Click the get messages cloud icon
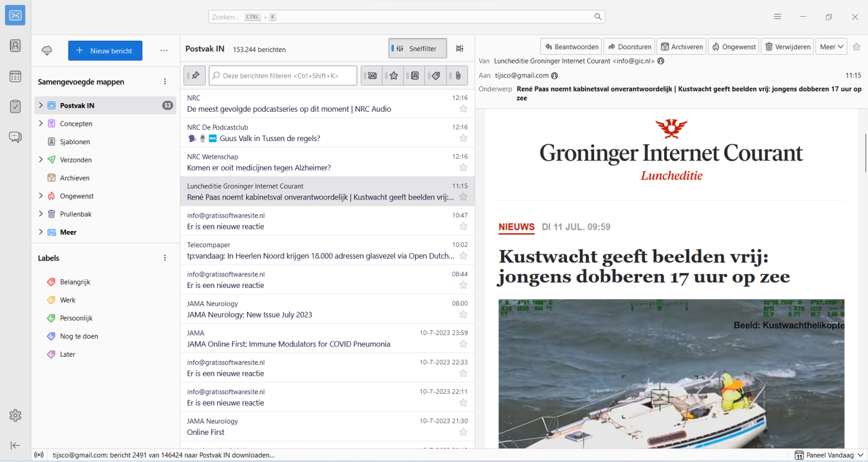 coord(47,50)
